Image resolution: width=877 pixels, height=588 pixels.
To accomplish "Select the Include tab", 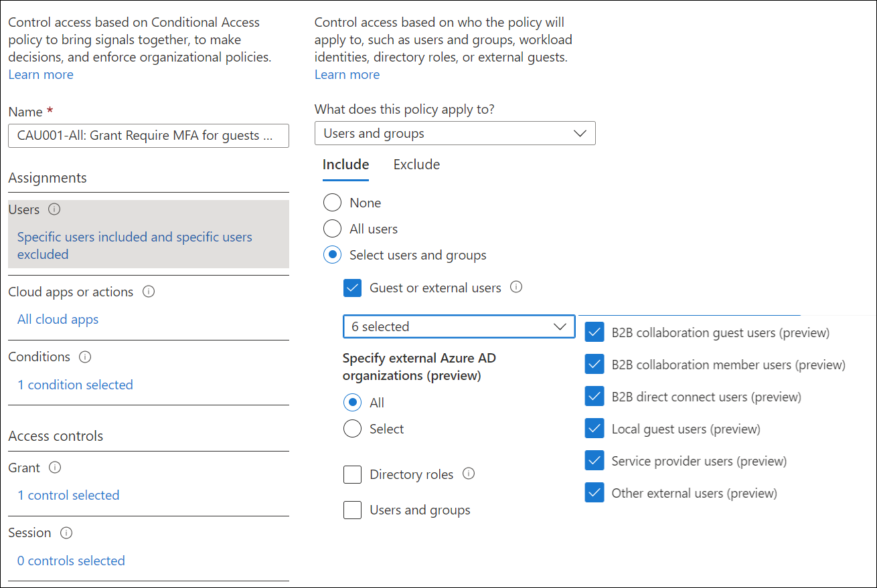I will (345, 165).
